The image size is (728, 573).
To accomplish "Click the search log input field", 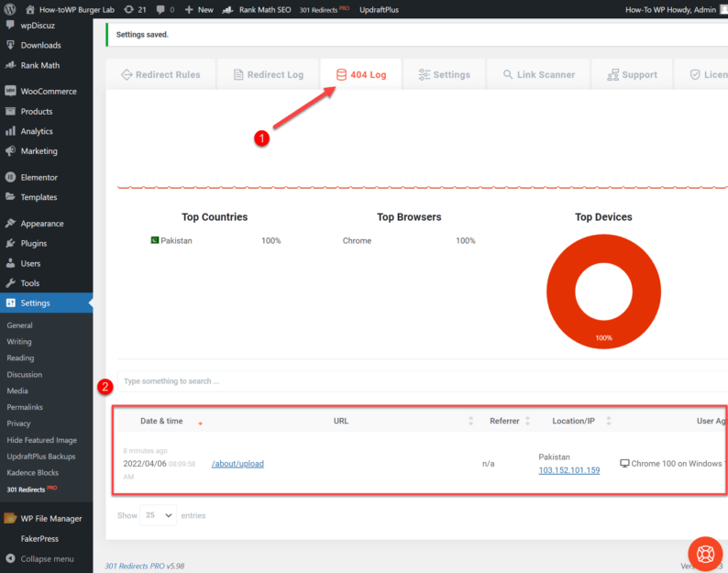I will coord(423,381).
